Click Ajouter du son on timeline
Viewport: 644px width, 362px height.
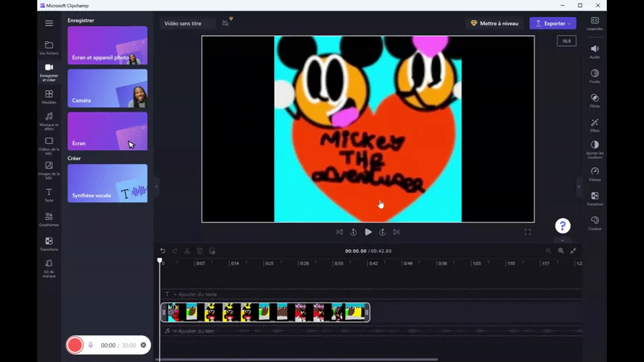point(192,331)
